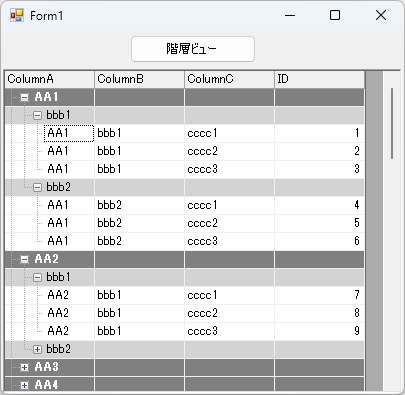Click the Form1 application icon
405x395 pixels.
(x=17, y=15)
